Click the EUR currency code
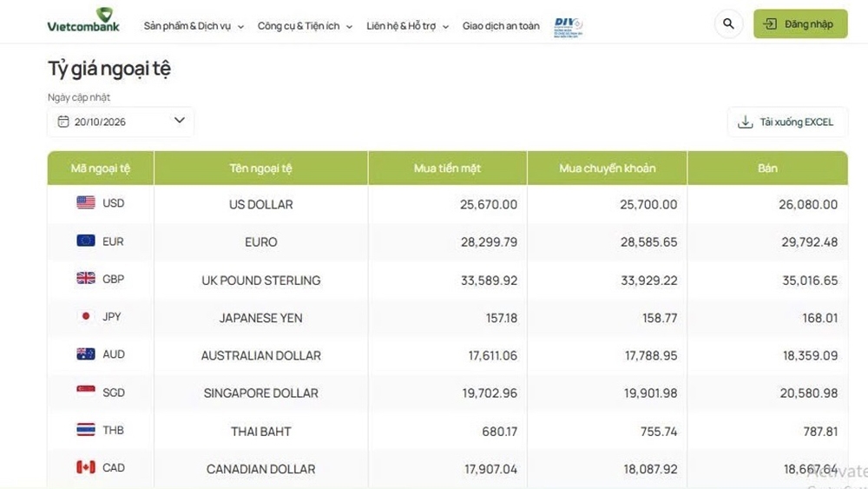The width and height of the screenshot is (868, 489). pyautogui.click(x=113, y=241)
